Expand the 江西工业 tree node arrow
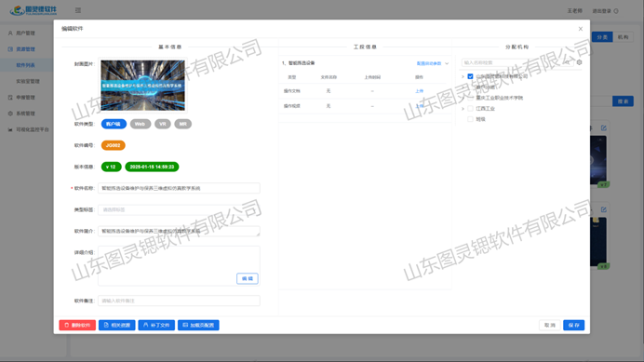 click(x=463, y=109)
